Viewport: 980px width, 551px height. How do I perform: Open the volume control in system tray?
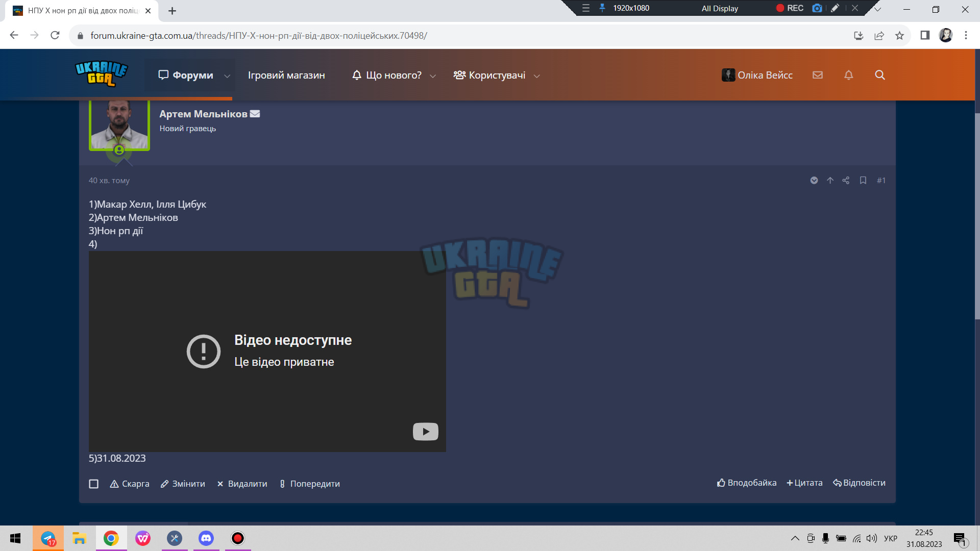871,538
